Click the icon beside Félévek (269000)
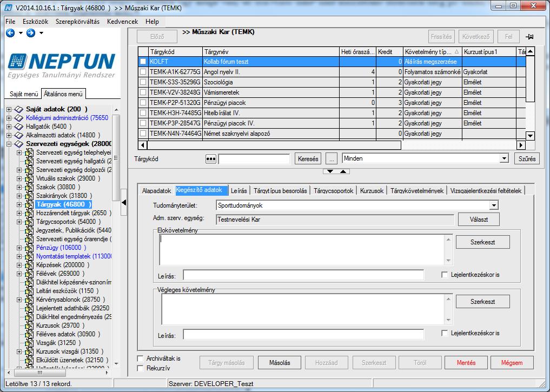550x392 pixels. point(29,274)
